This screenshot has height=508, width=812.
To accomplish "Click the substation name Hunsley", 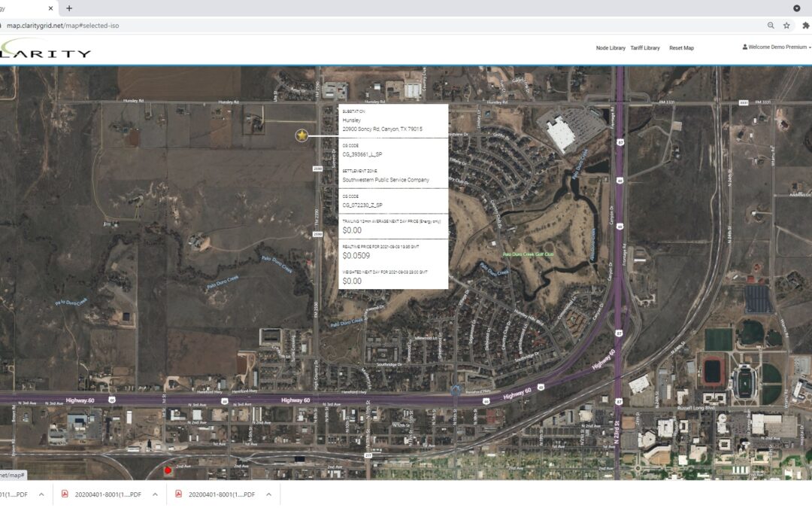I will [x=352, y=120].
